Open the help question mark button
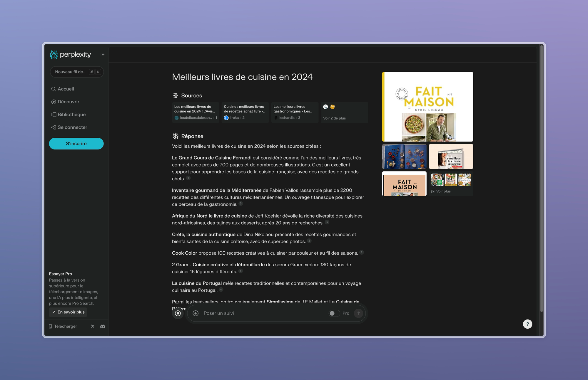Screen dimensions: 588x380 (x=527, y=324)
